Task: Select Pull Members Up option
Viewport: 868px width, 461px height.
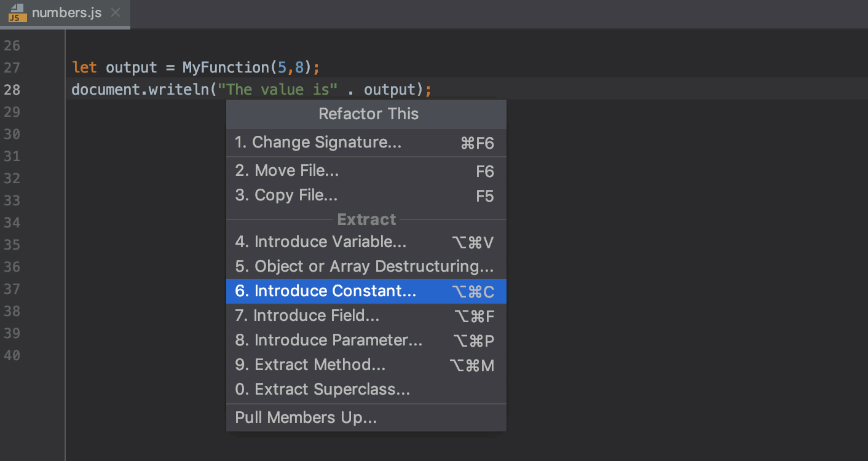Action: tap(366, 418)
